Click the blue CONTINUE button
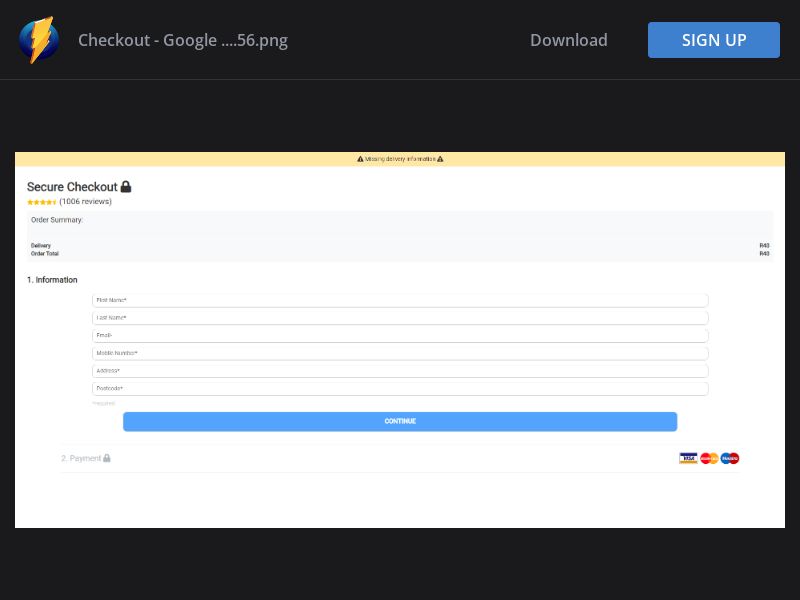The image size is (800, 600). tap(400, 421)
